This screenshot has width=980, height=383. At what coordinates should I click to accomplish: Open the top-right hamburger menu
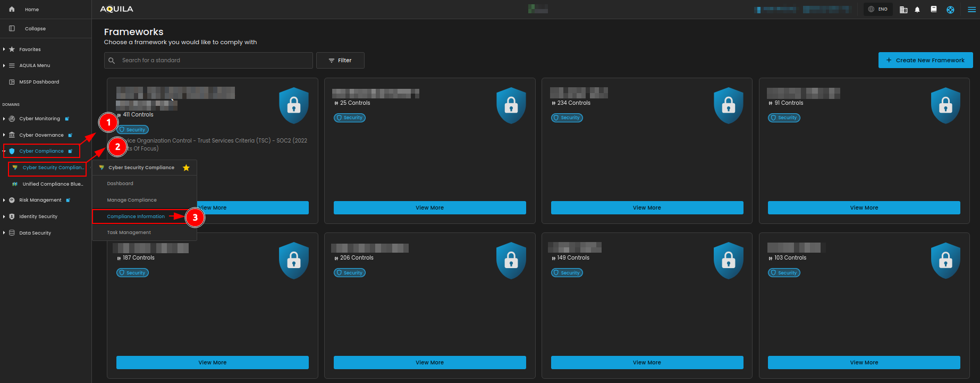971,10
